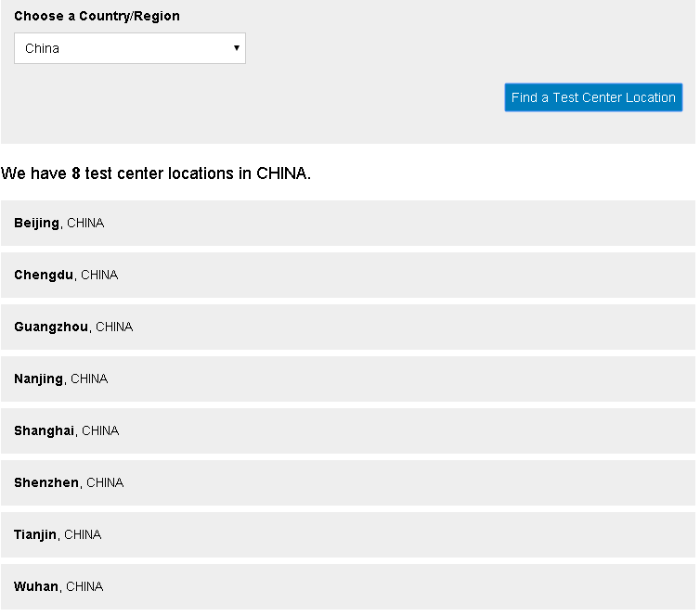The height and width of the screenshot is (616, 700).
Task: Open the Shanghai test center entry
Action: pyautogui.click(x=44, y=430)
